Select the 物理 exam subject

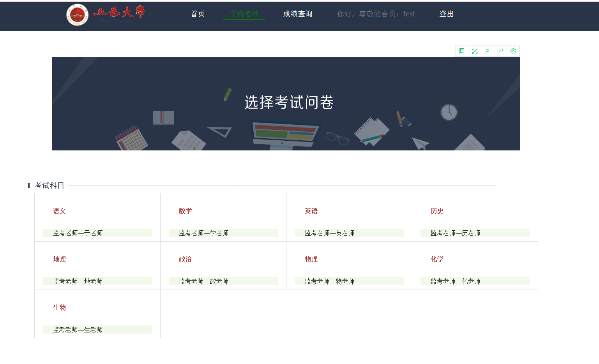311,260
